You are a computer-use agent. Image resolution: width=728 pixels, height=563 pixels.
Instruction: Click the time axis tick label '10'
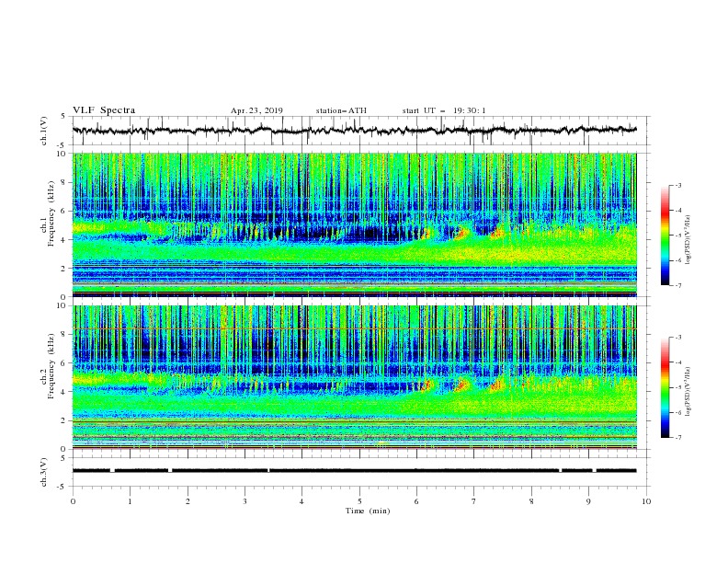[646, 501]
